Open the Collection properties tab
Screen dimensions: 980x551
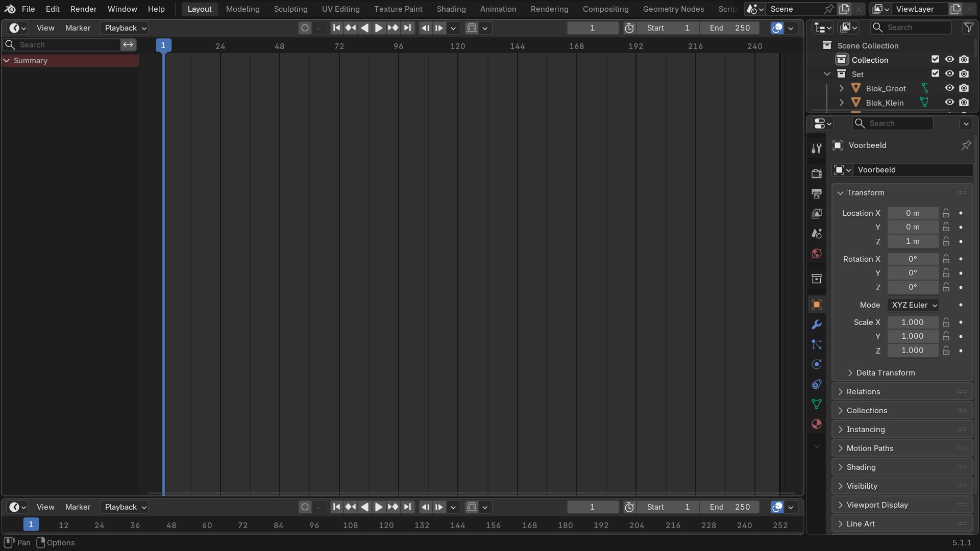[817, 279]
